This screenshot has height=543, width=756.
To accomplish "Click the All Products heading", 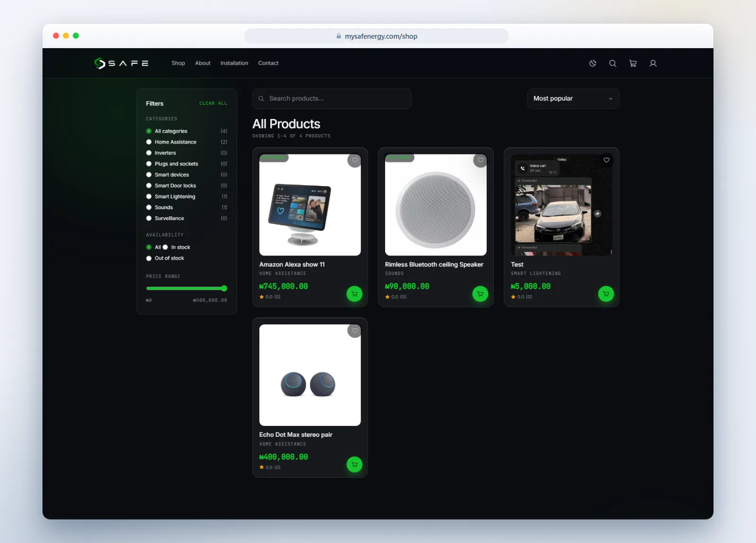I will pyautogui.click(x=286, y=124).
